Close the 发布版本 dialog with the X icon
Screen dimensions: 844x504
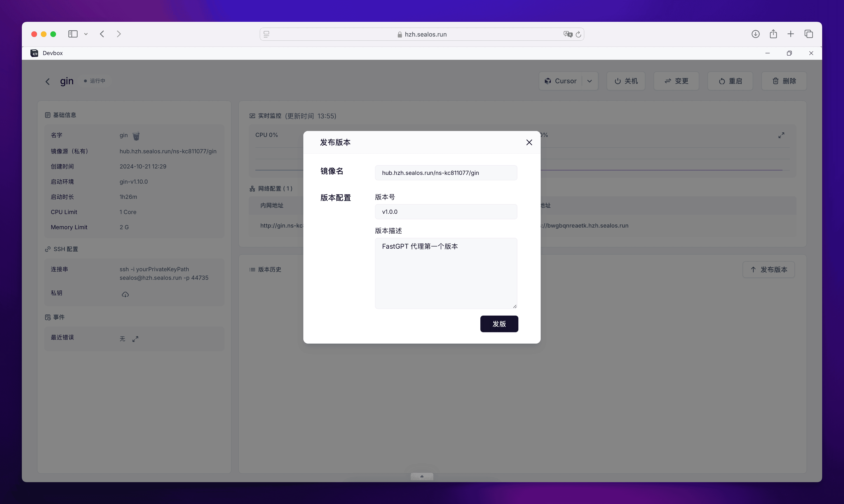coord(529,142)
